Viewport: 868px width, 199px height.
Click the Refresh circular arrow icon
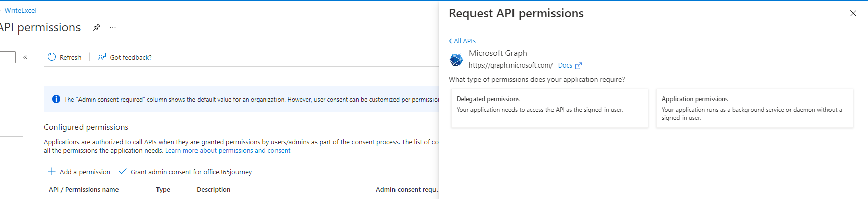(x=52, y=57)
